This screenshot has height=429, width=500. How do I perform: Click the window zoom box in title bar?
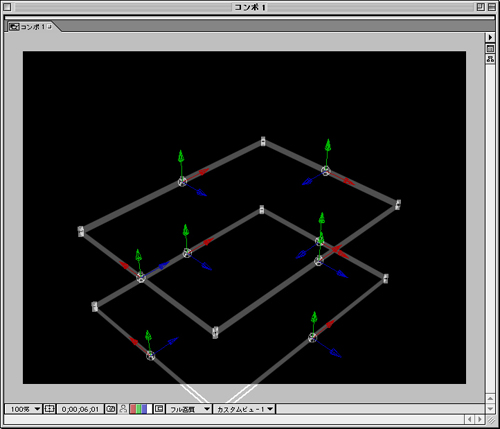pyautogui.click(x=480, y=7)
